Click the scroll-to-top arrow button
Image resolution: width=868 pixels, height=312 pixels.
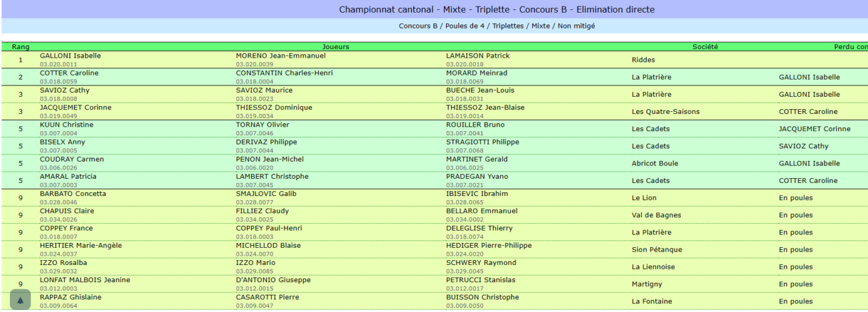pyautogui.click(x=20, y=300)
